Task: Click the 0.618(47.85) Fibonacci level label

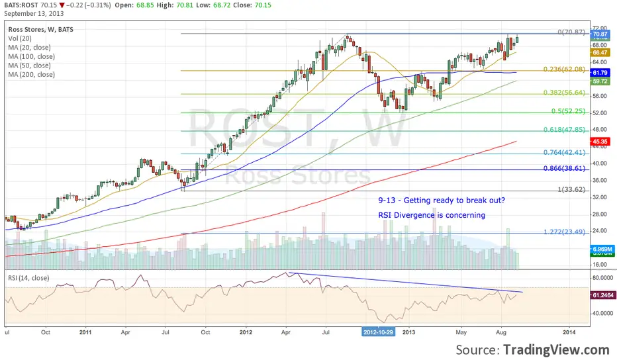Action: [564, 130]
